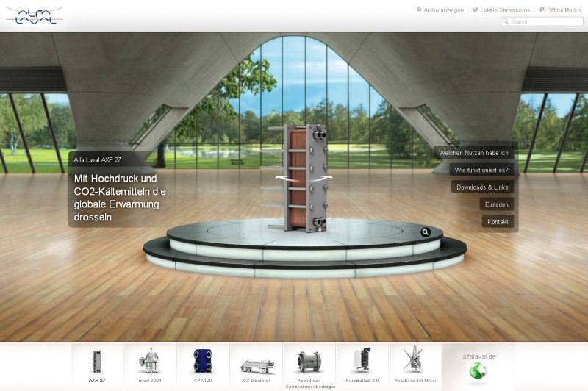Select the CPX120 blue product thumbnail
The image size is (588, 391).
pos(203,361)
